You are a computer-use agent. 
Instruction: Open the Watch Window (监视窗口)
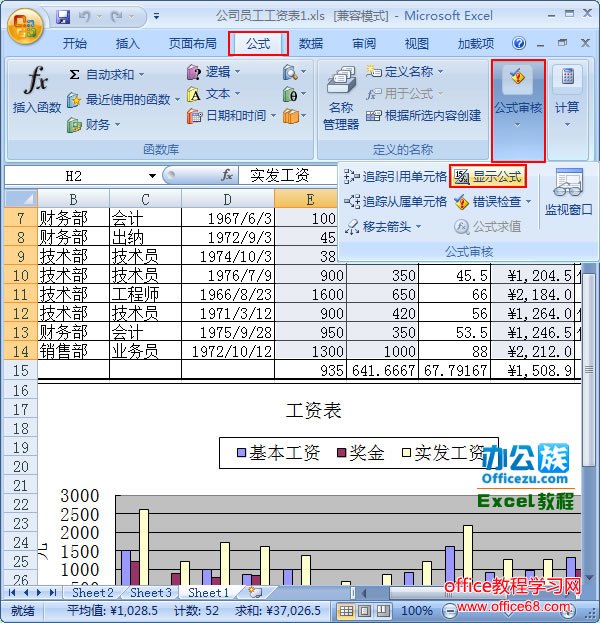(x=568, y=192)
